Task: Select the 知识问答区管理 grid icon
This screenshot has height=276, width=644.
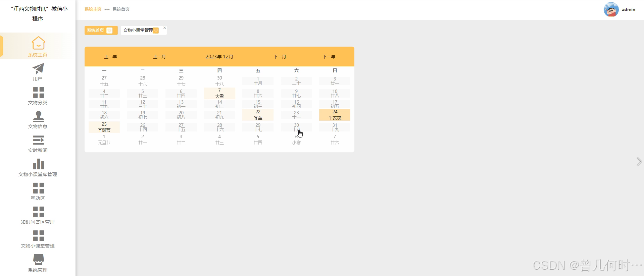Action: (x=38, y=212)
